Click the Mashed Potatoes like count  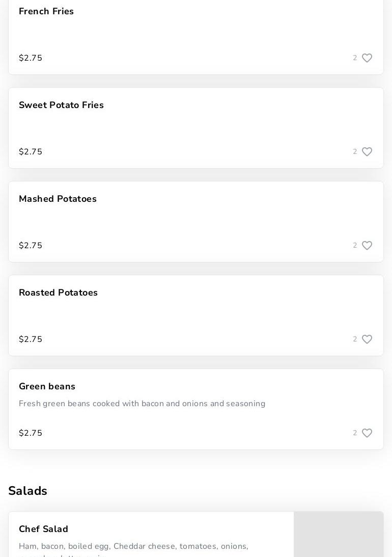click(x=355, y=246)
